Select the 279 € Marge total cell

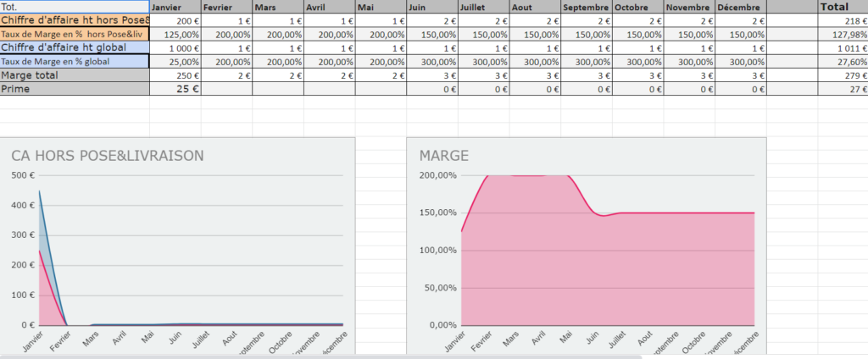pos(842,75)
